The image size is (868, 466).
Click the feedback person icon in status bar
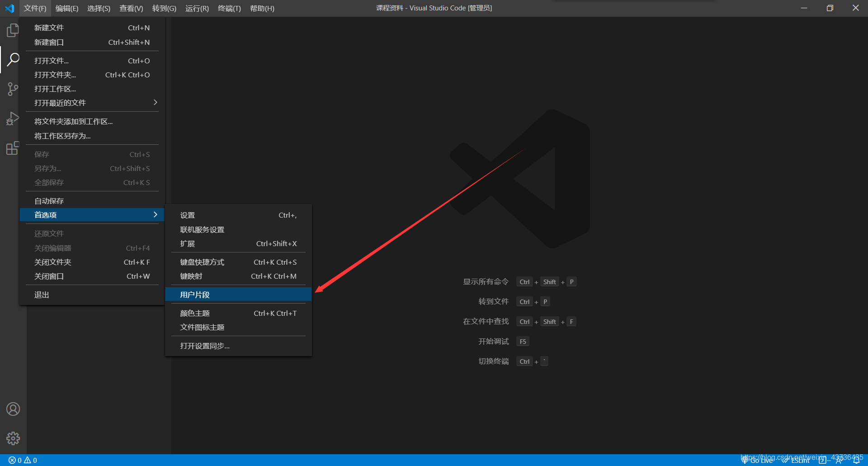point(839,460)
